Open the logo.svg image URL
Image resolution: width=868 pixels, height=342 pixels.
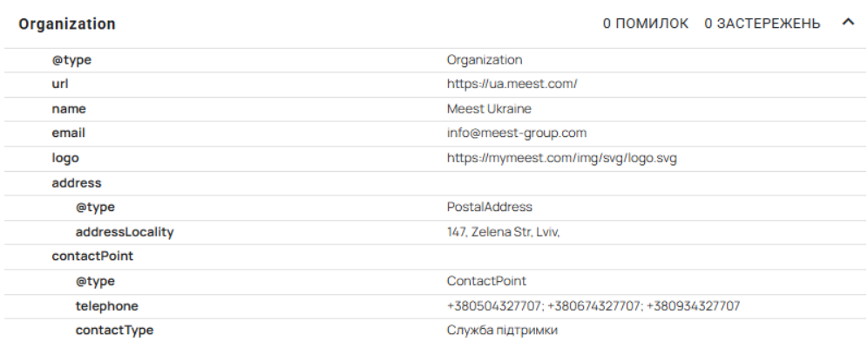click(x=562, y=159)
